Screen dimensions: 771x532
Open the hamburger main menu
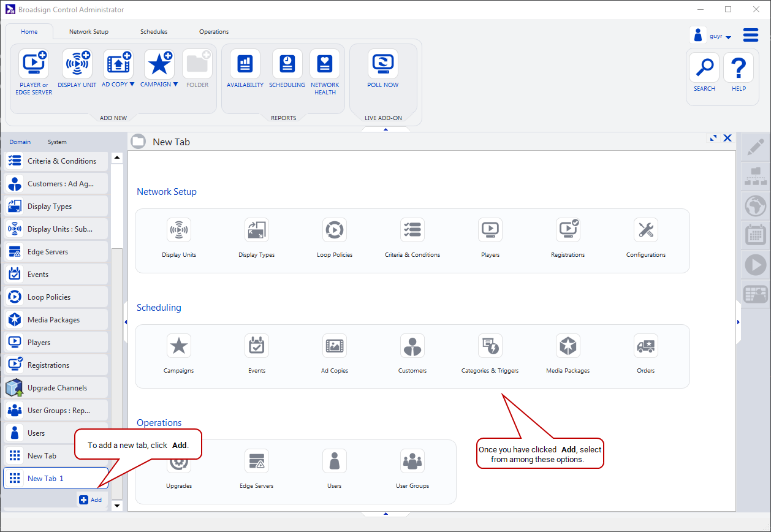[x=751, y=35]
